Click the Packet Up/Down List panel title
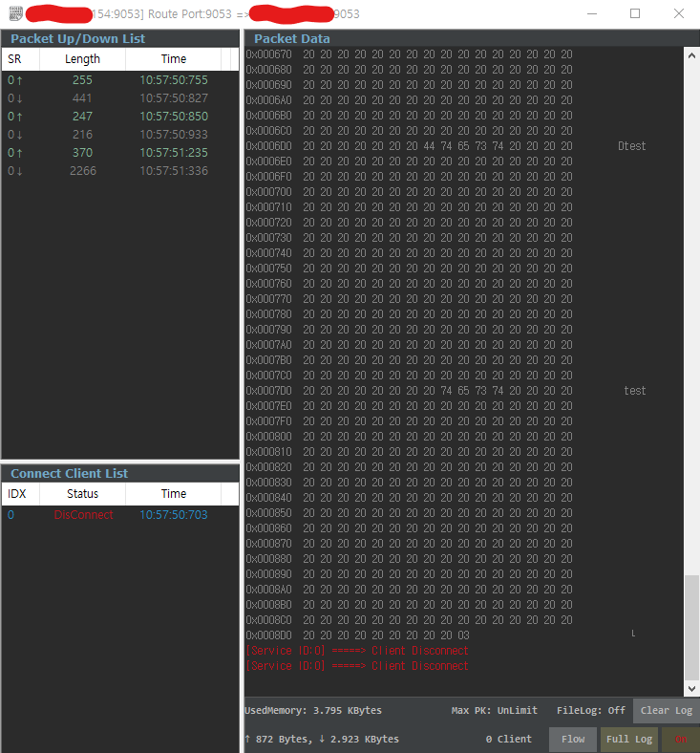Image resolution: width=700 pixels, height=753 pixels. coord(77,38)
